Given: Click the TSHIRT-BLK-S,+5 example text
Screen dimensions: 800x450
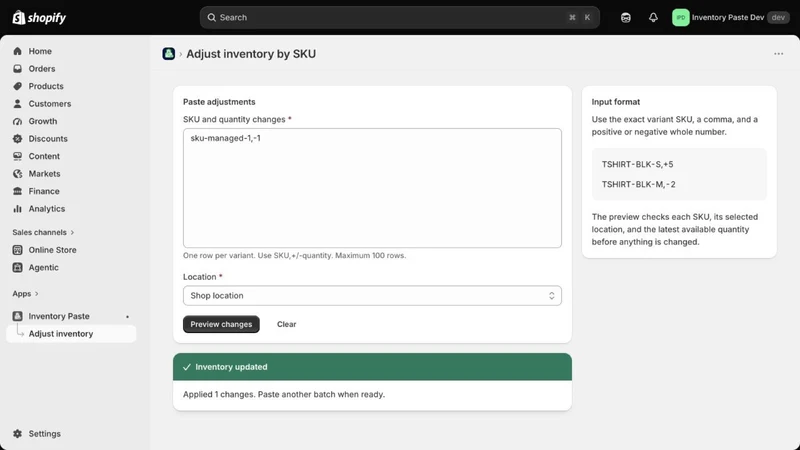Looking at the screenshot, I should (637, 164).
